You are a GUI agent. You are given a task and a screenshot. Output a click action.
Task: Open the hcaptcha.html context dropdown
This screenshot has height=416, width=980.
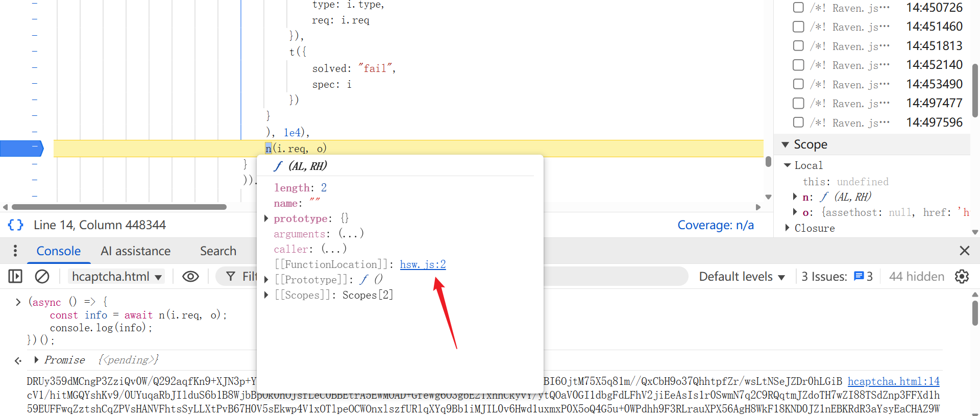point(116,276)
